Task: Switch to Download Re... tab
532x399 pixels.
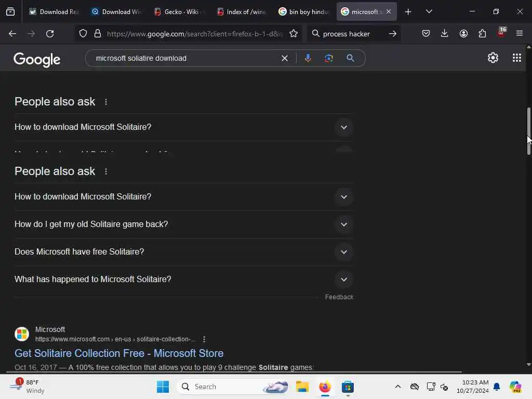Action: coord(54,12)
